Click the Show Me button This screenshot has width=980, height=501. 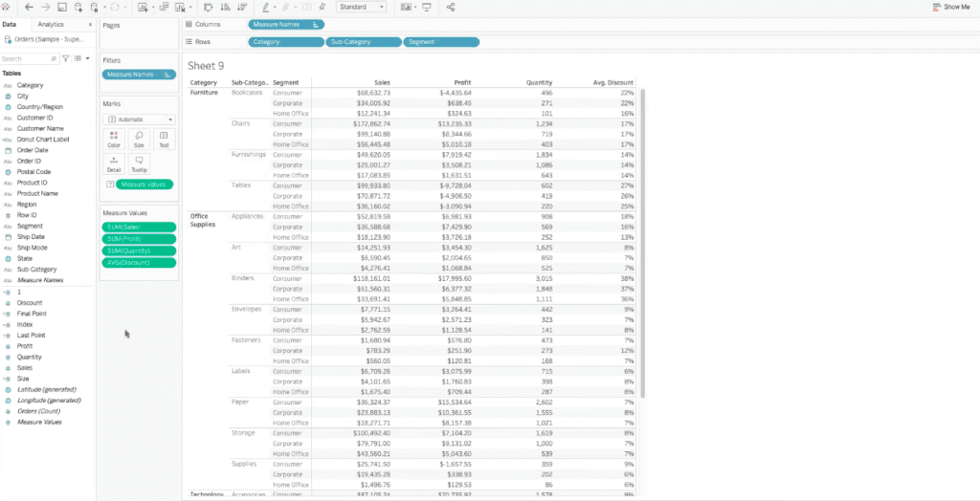click(951, 7)
